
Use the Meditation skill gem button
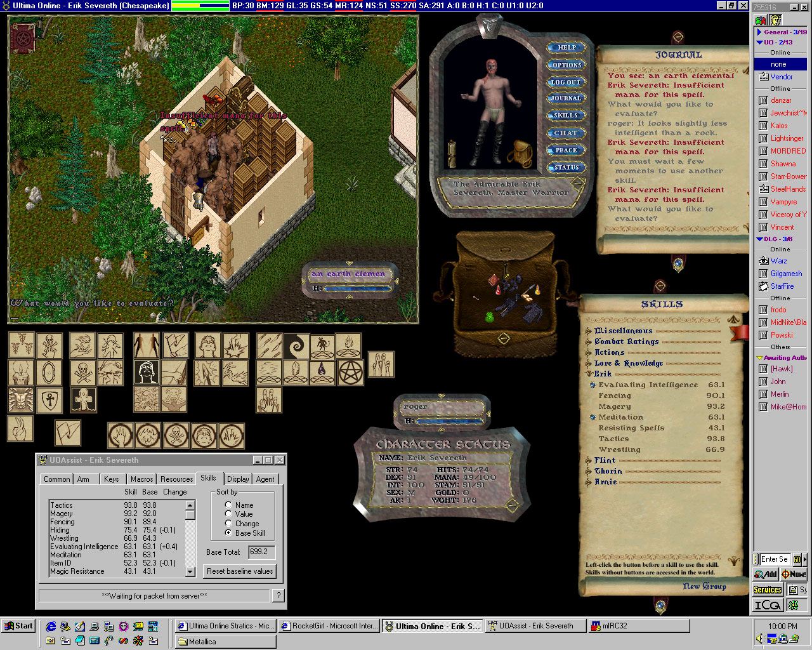point(593,418)
